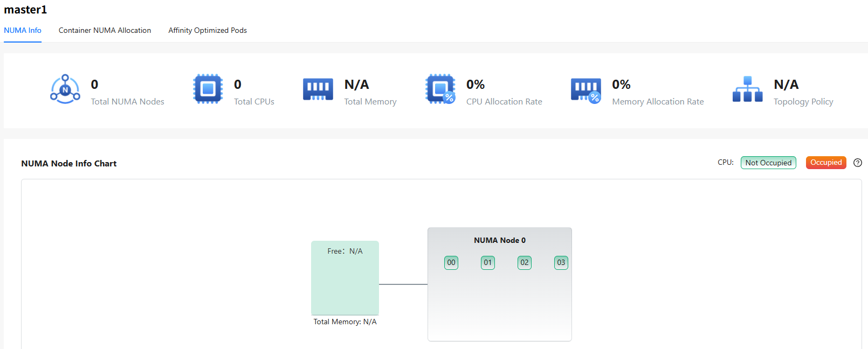
Task: Click the Occupied legend tag
Action: (826, 163)
